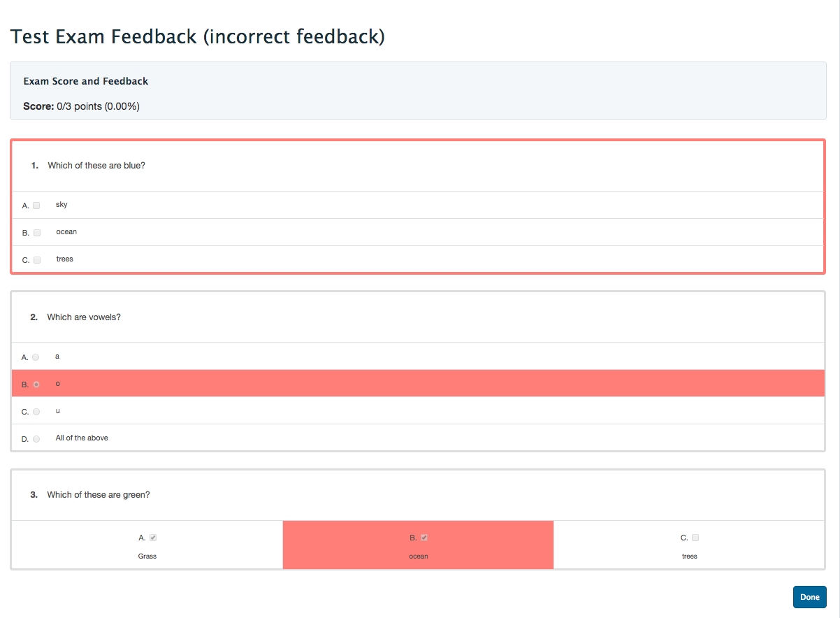Click the "Which of these are blue?" question text

(x=96, y=166)
